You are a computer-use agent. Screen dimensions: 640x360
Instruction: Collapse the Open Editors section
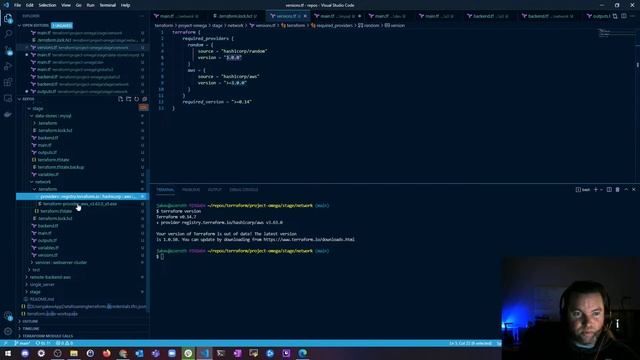pos(19,25)
